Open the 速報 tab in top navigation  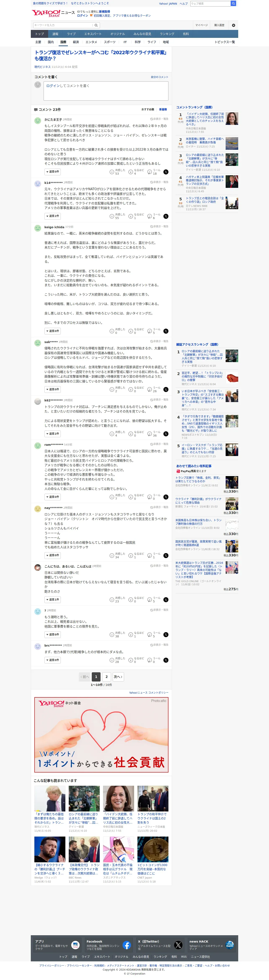[55, 34]
